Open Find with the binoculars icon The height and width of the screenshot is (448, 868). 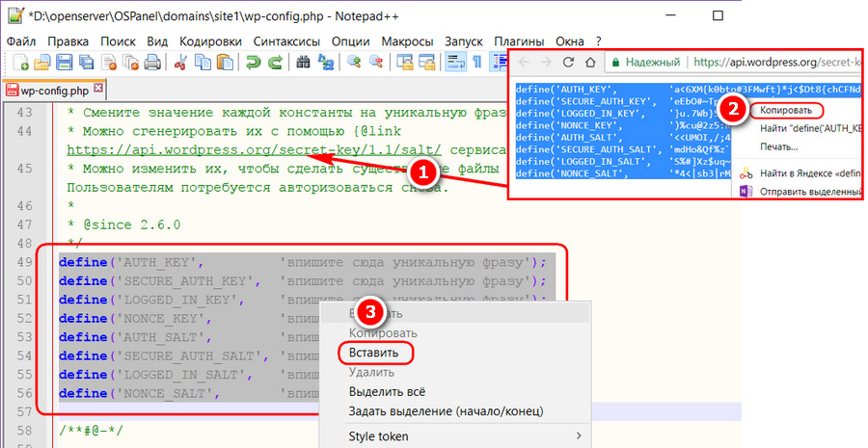[303, 62]
